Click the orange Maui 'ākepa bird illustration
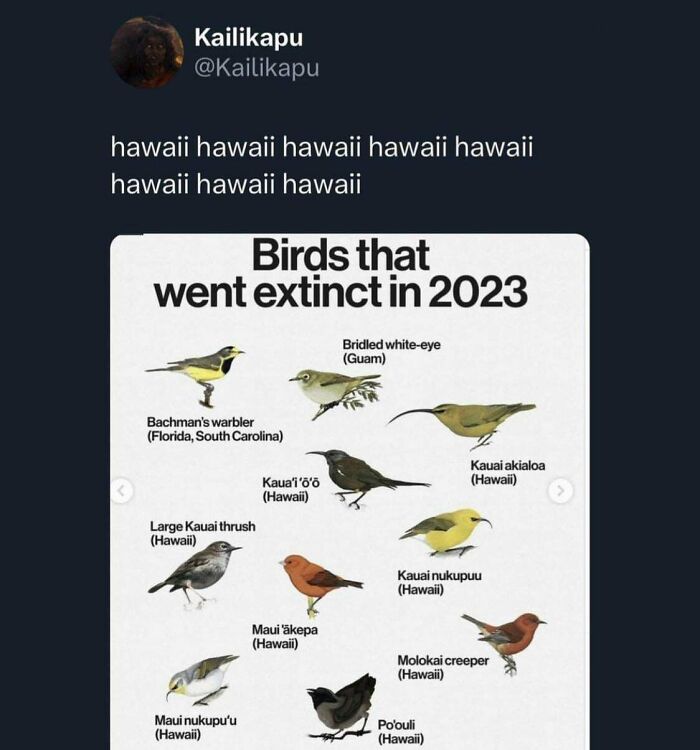Viewport: 700px width, 750px height. 318,583
